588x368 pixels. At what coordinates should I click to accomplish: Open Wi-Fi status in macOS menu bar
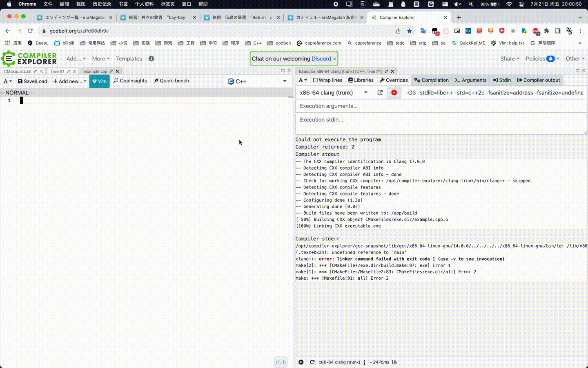509,4
